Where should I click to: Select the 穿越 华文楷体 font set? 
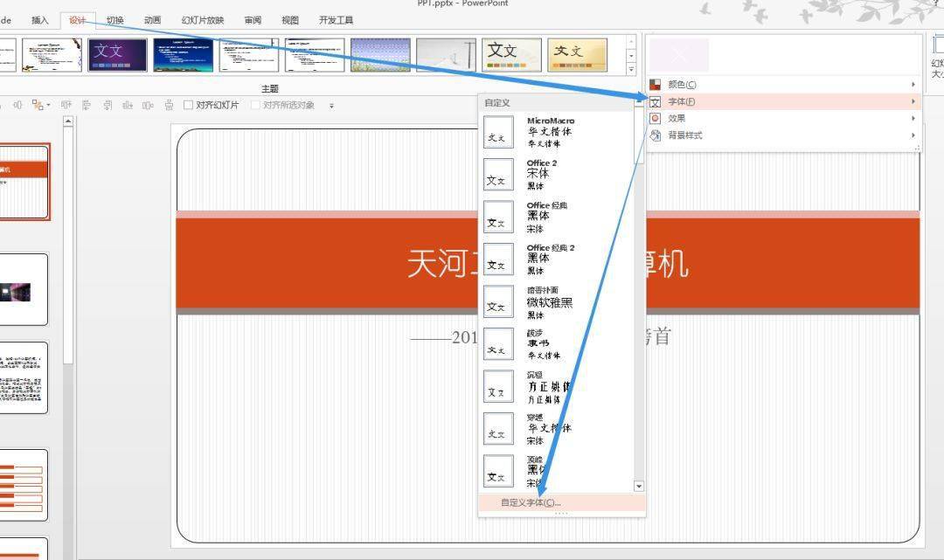tap(556, 429)
